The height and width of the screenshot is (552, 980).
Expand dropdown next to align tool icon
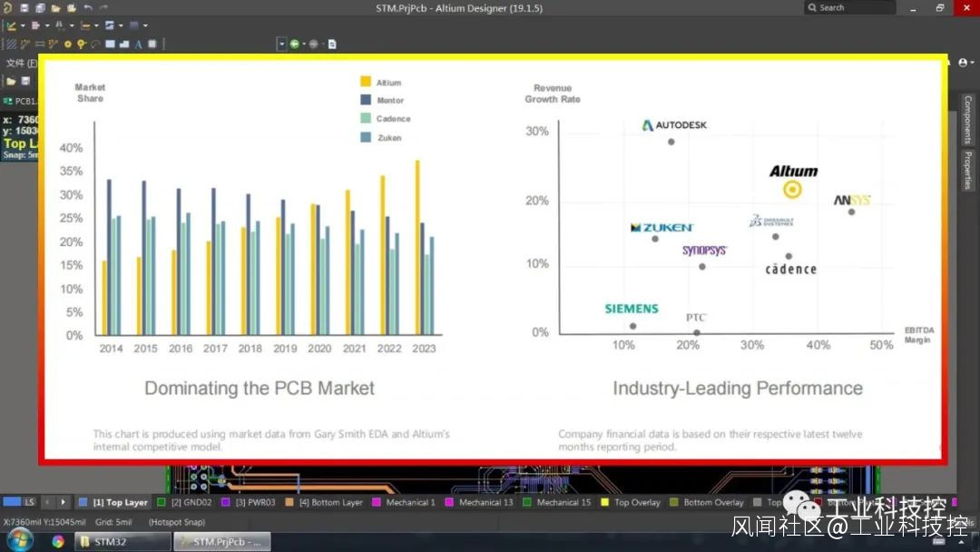pyautogui.click(x=47, y=25)
